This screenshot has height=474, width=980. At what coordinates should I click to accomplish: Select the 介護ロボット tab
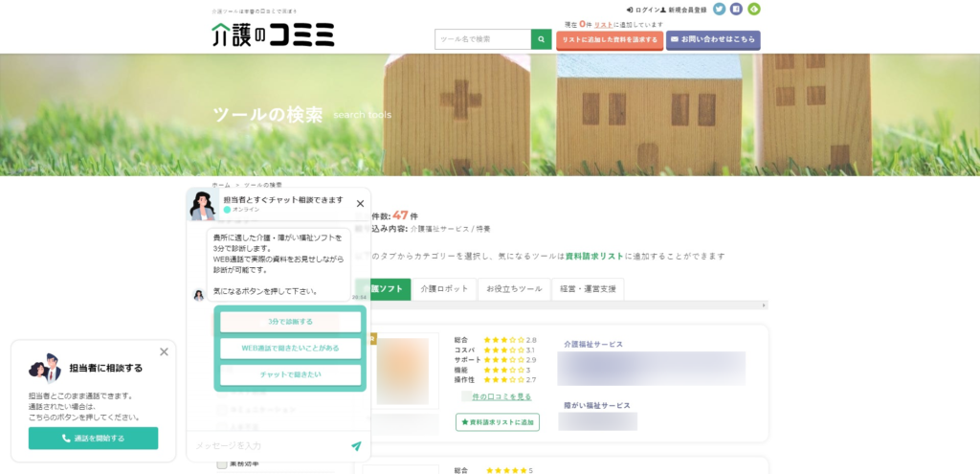(x=444, y=289)
